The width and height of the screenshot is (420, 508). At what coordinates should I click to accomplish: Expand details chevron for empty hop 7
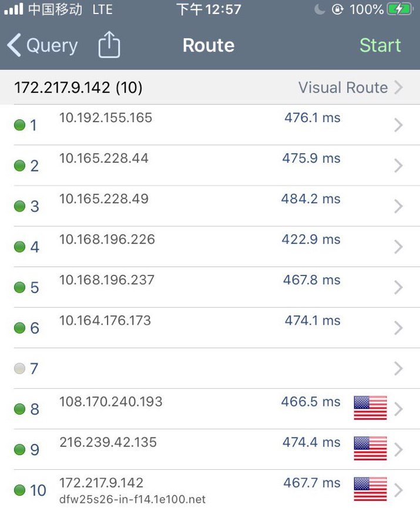click(398, 368)
